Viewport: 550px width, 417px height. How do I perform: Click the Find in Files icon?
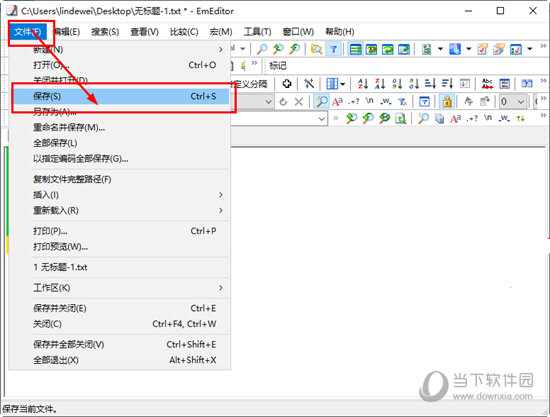(316, 49)
